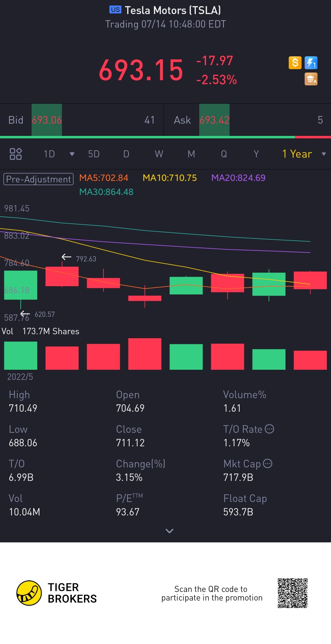
Task: Tap the Float Cap value 593.7B
Action: tap(238, 512)
